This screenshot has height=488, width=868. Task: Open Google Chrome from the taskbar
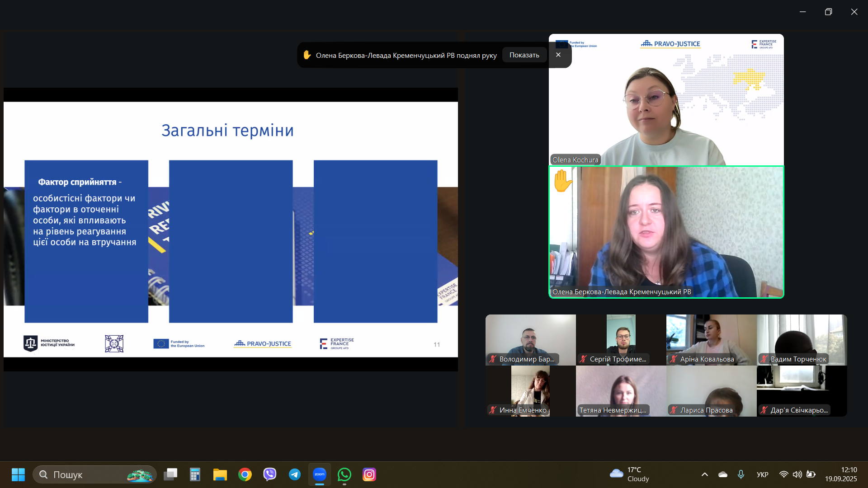click(245, 474)
